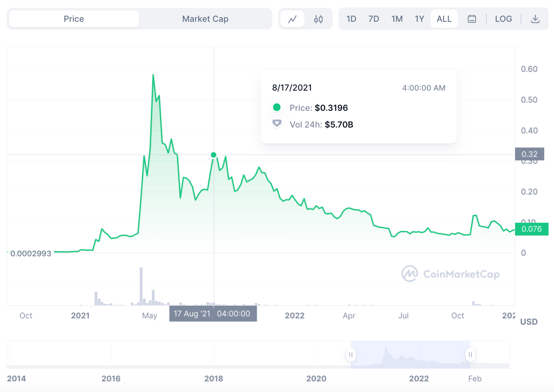Click the 4:00:00 AM time in tooltip
554x392 pixels.
pos(424,88)
